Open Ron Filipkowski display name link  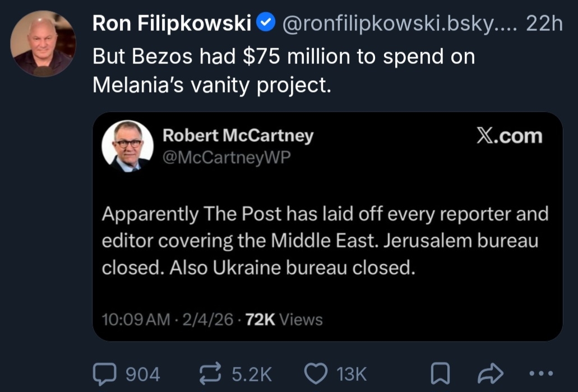[171, 23]
